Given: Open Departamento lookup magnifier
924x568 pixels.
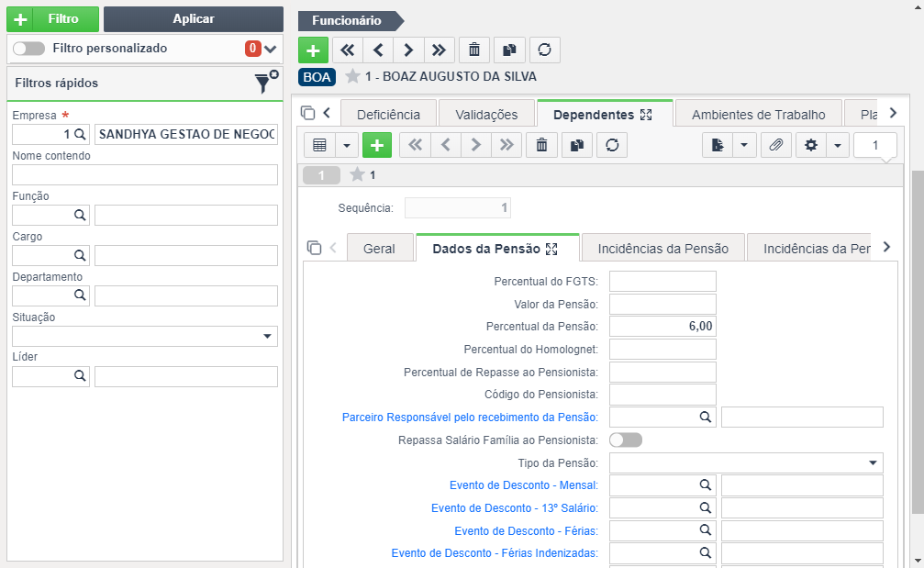Looking at the screenshot, I should pyautogui.click(x=80, y=295).
